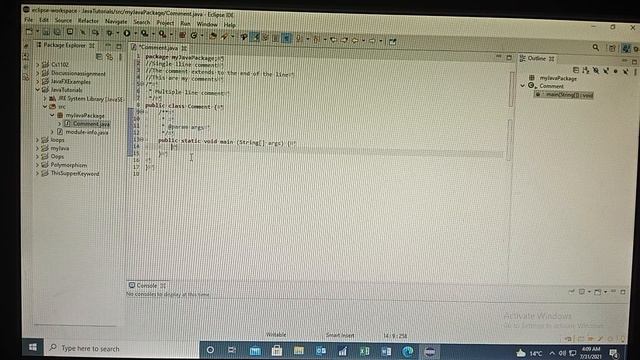Toggle Block Selection Mode button
The height and width of the screenshot is (360, 640).
(276, 38)
